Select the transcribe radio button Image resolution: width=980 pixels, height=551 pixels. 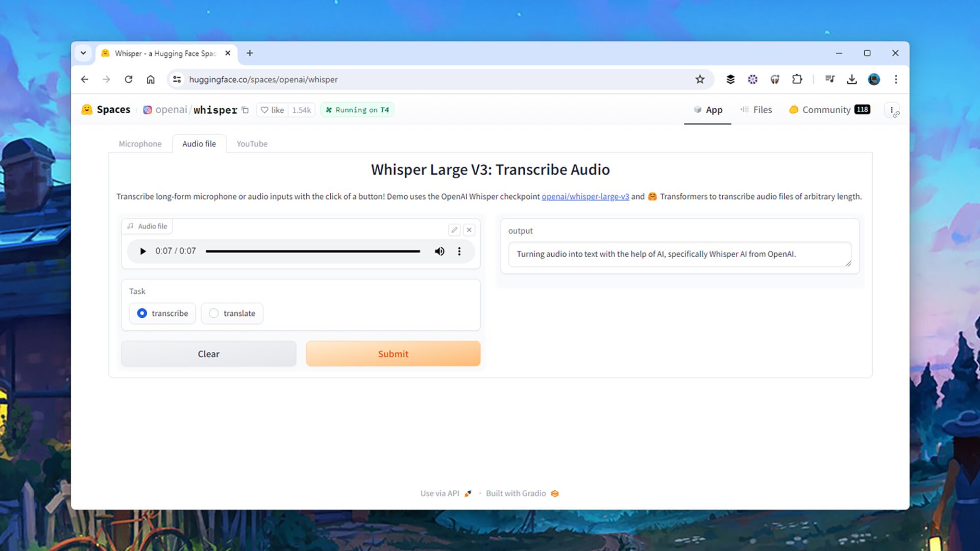point(142,313)
